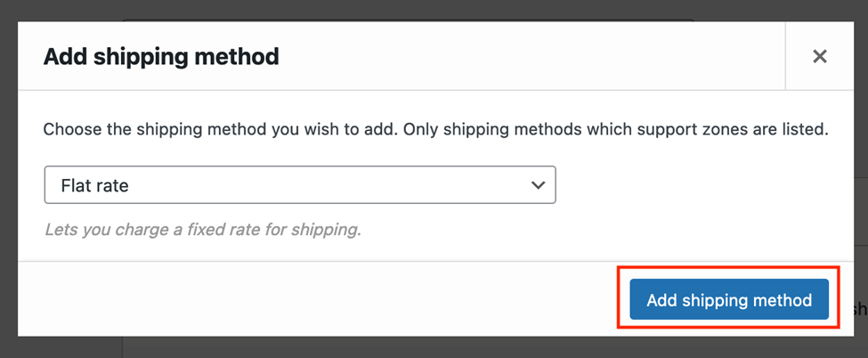The height and width of the screenshot is (358, 868).
Task: Open the Flat rate method dropdown
Action: [x=300, y=185]
